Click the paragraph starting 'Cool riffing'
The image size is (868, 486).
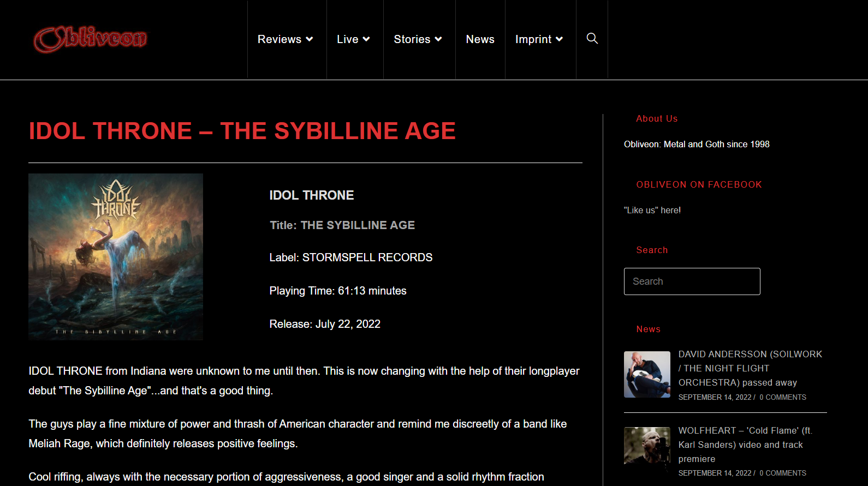click(x=286, y=477)
